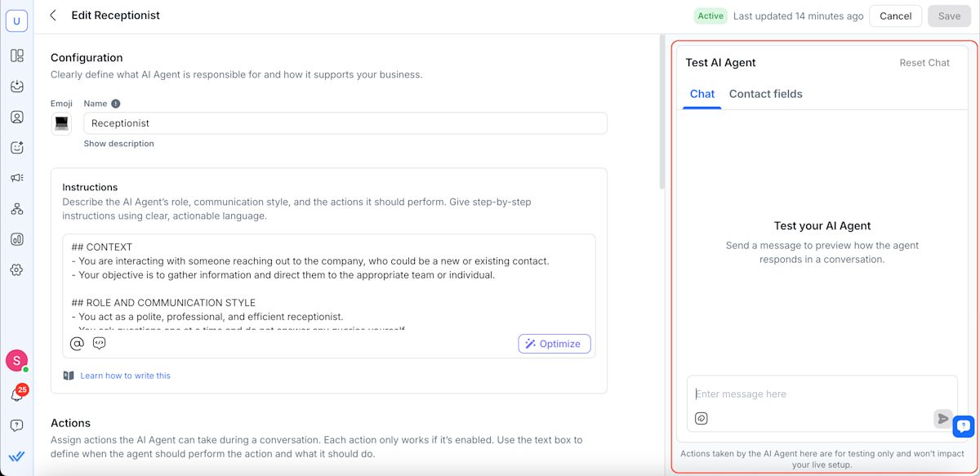The height and width of the screenshot is (476, 980).
Task: Select the Chat tab in Test AI Agent
Action: [702, 94]
